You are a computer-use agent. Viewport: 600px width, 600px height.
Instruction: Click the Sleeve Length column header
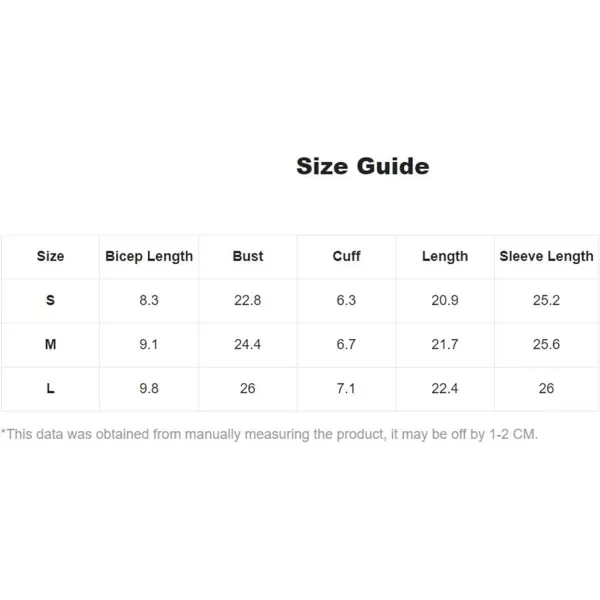pos(546,257)
